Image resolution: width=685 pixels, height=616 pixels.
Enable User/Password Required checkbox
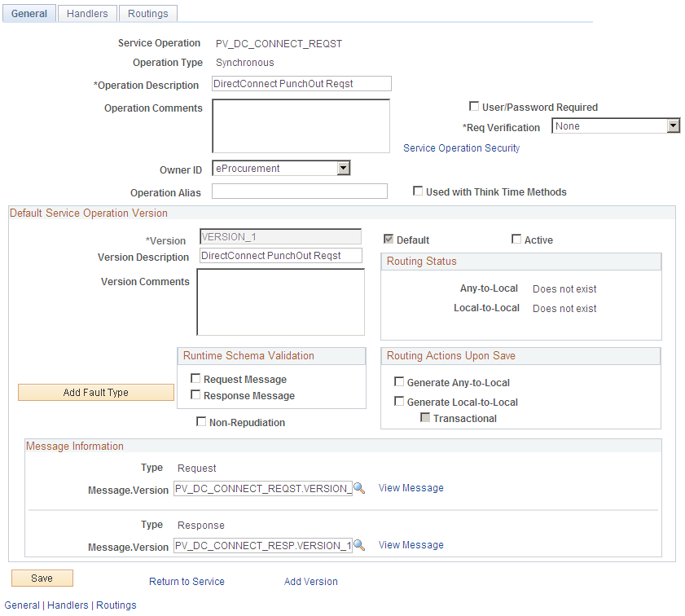(473, 106)
